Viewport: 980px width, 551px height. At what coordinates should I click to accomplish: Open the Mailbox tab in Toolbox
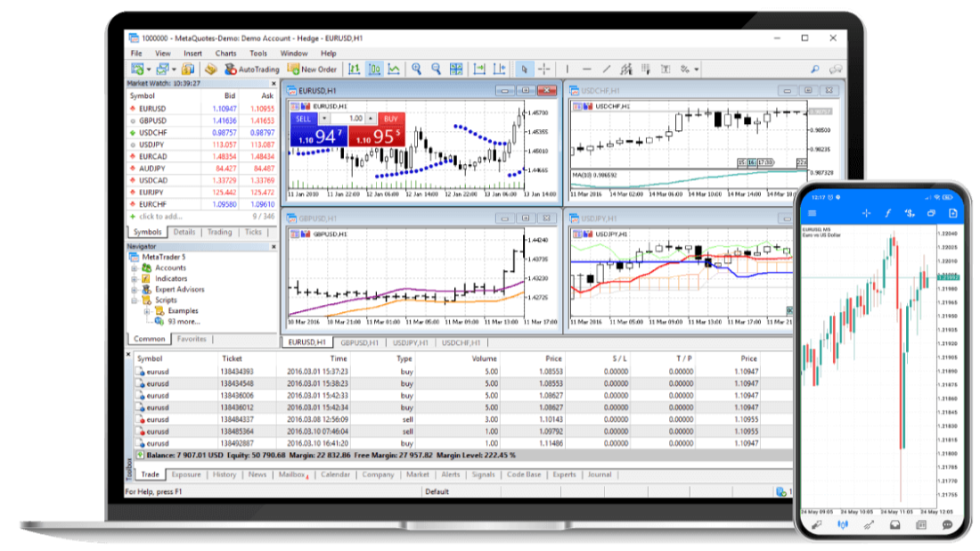pyautogui.click(x=292, y=474)
